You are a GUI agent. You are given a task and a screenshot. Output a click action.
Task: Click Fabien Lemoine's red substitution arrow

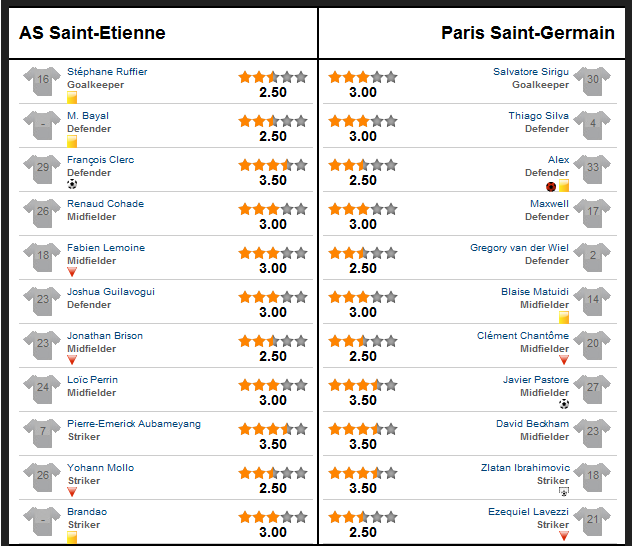[x=72, y=272]
